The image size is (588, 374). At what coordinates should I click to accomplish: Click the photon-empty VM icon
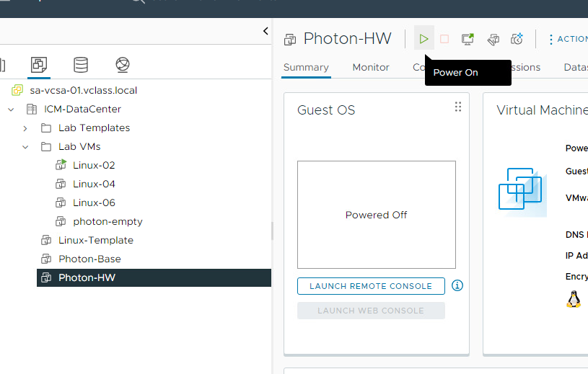61,221
